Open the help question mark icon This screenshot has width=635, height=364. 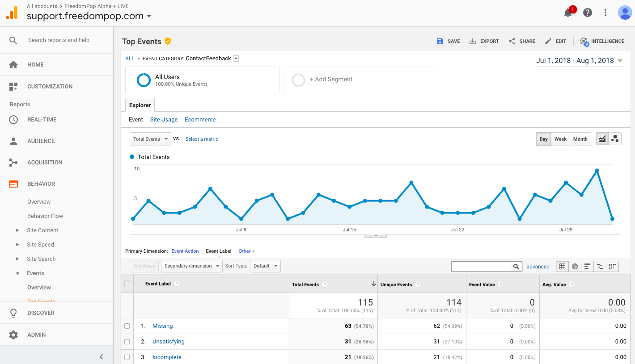click(x=588, y=13)
